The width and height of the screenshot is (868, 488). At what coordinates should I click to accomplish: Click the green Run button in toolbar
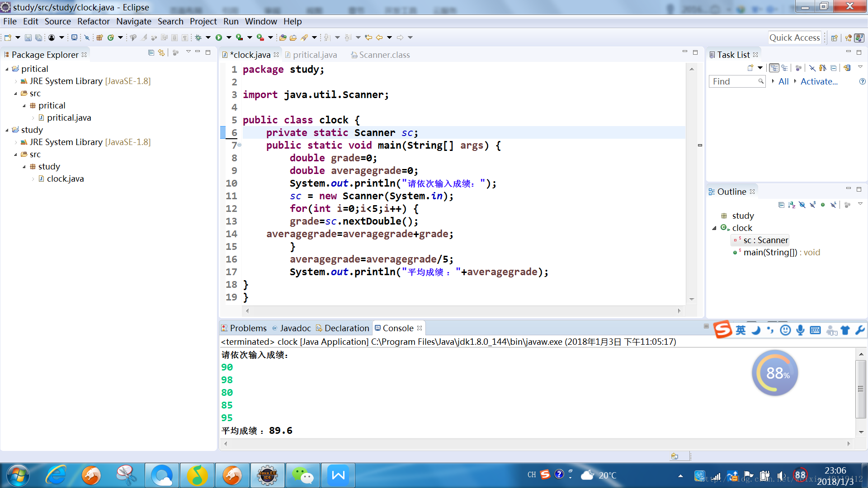coord(219,38)
